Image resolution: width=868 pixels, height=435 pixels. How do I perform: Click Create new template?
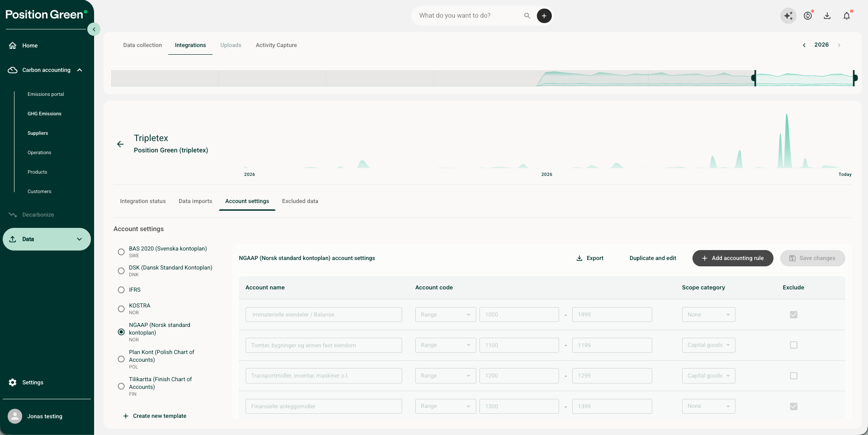(x=155, y=416)
